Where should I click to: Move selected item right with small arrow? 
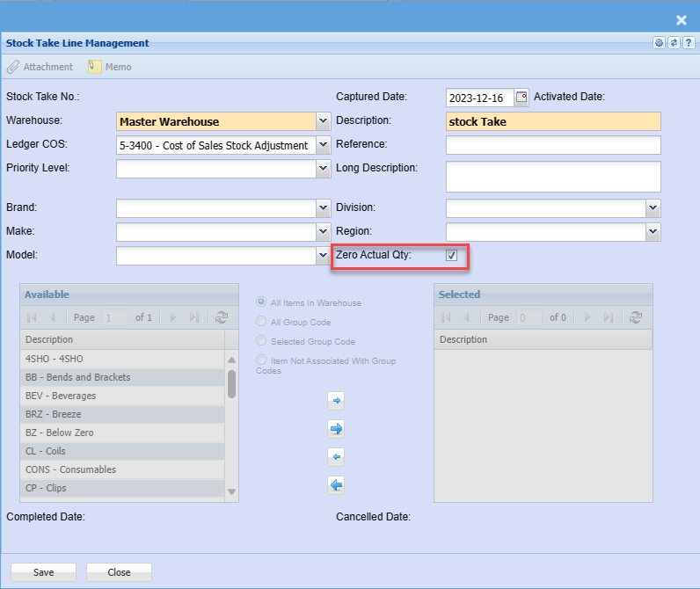(335, 401)
